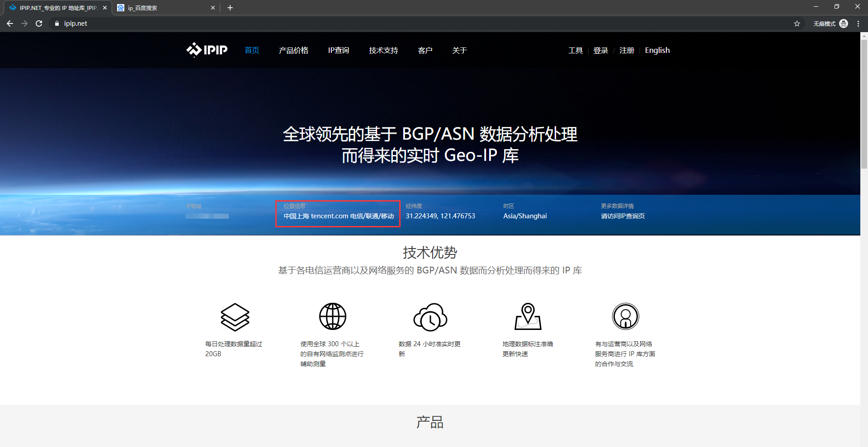Click the 登录 link
Screen dimensions: 868x447
pyautogui.click(x=600, y=50)
